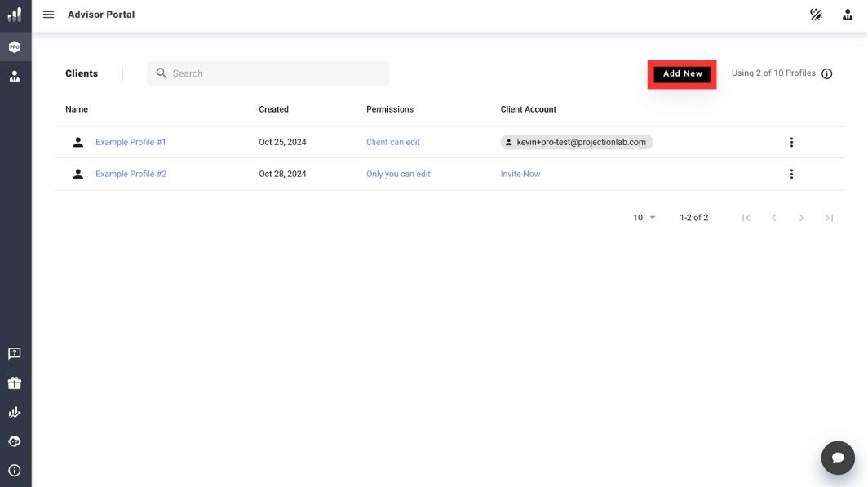868x487 pixels.
Task: Open the chat bubble widget
Action: (x=837, y=458)
